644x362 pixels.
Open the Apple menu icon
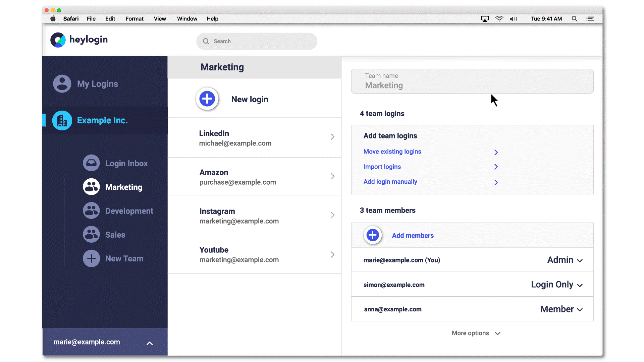(x=53, y=19)
